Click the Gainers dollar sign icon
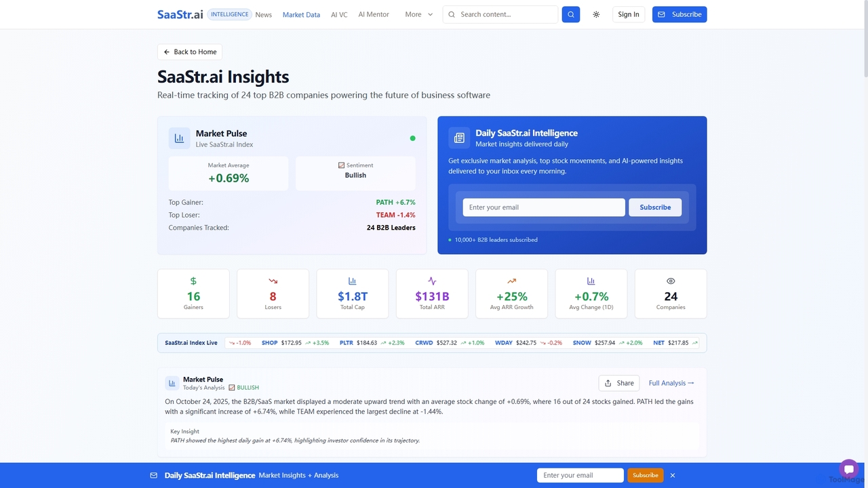The image size is (868, 488). tap(193, 281)
